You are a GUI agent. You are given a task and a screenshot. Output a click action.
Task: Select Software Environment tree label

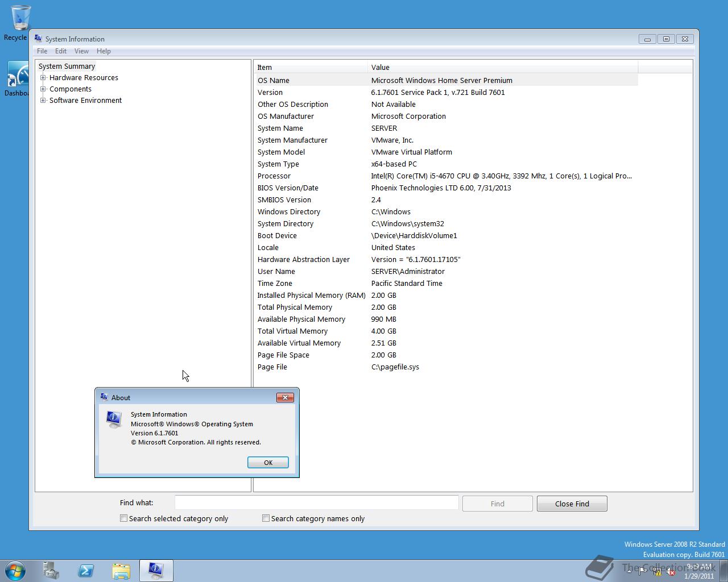(85, 101)
